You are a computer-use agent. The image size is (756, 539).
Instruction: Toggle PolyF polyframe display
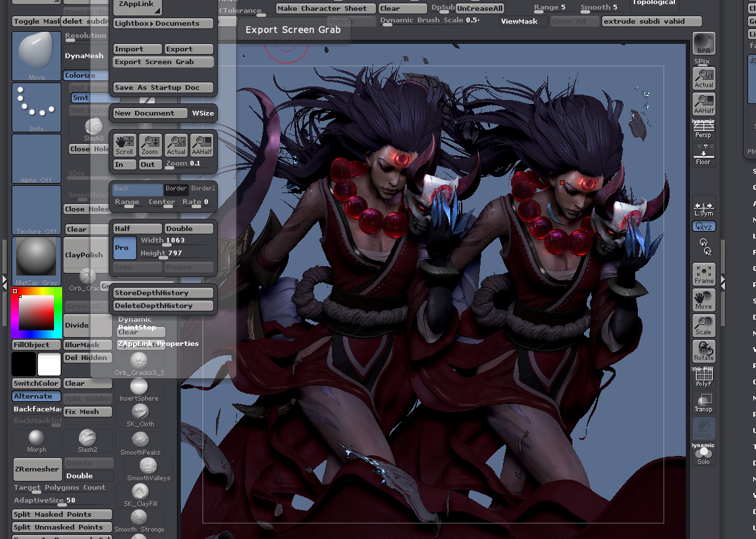pyautogui.click(x=703, y=376)
